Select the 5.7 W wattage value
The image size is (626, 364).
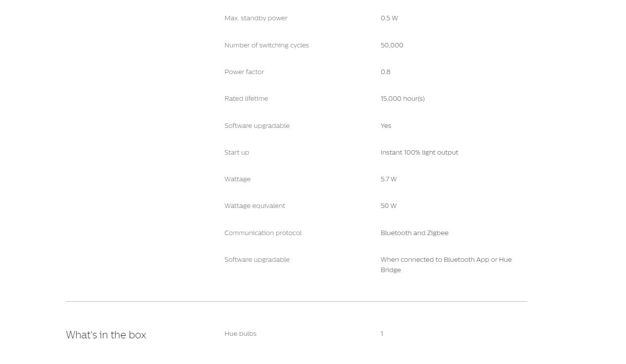(389, 179)
